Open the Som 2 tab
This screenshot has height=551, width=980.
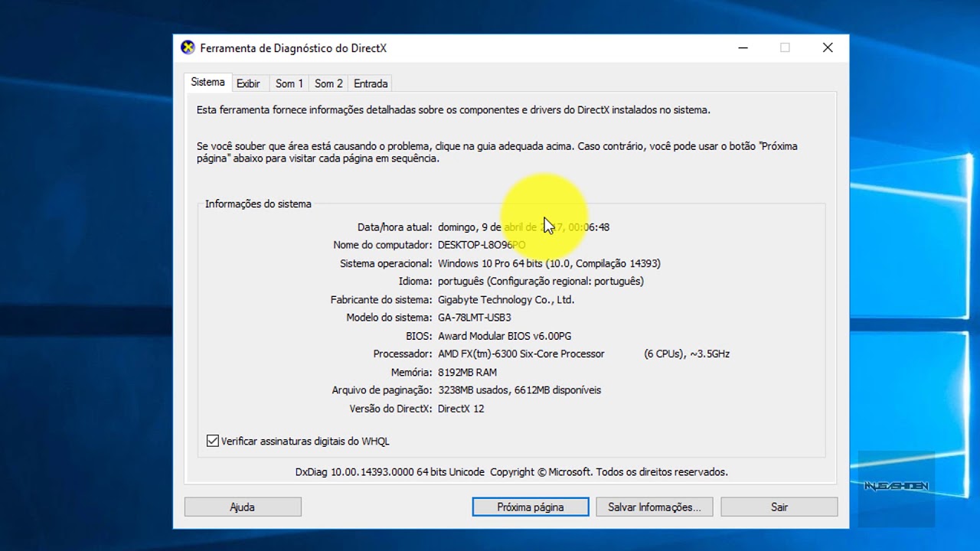pyautogui.click(x=328, y=83)
